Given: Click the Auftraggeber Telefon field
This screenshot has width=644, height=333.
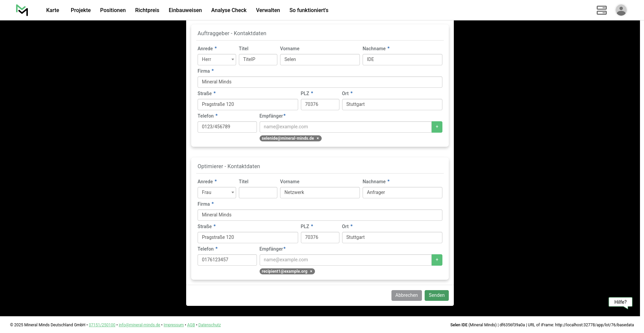Looking at the screenshot, I should [227, 127].
